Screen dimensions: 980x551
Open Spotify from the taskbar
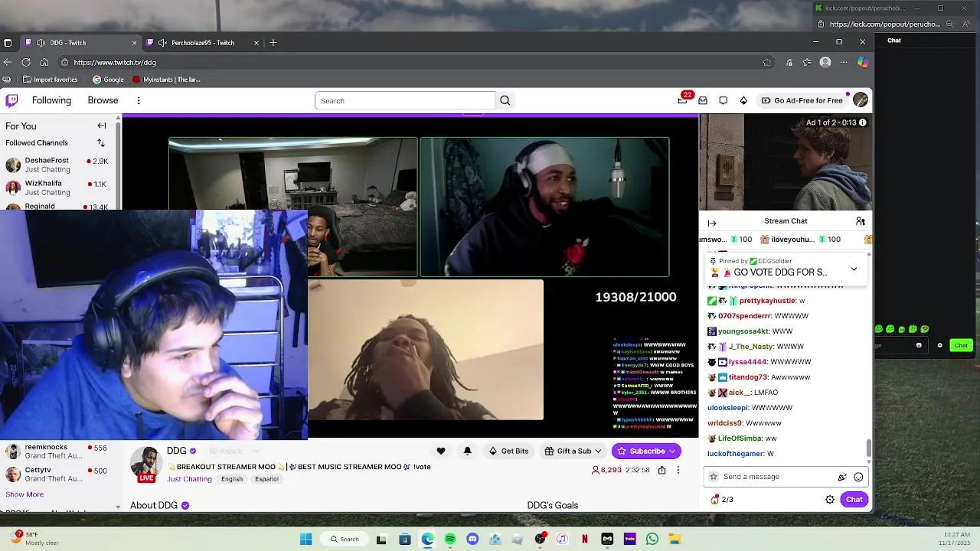[x=449, y=539]
